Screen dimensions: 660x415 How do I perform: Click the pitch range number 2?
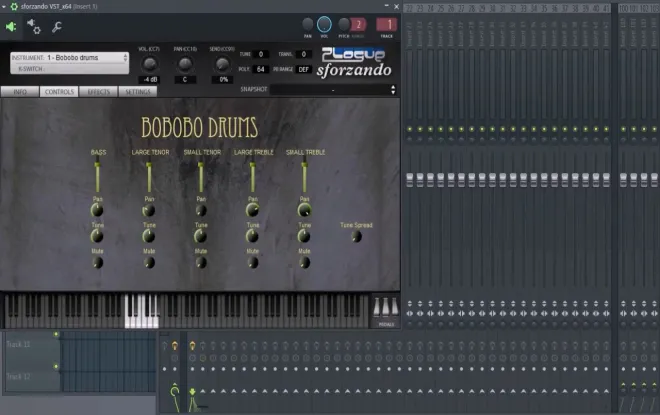pos(359,24)
